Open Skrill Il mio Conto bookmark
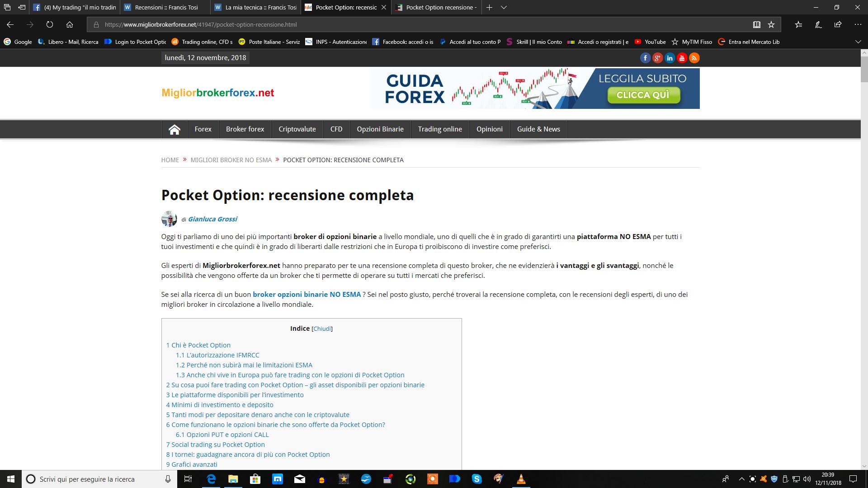 [x=534, y=42]
